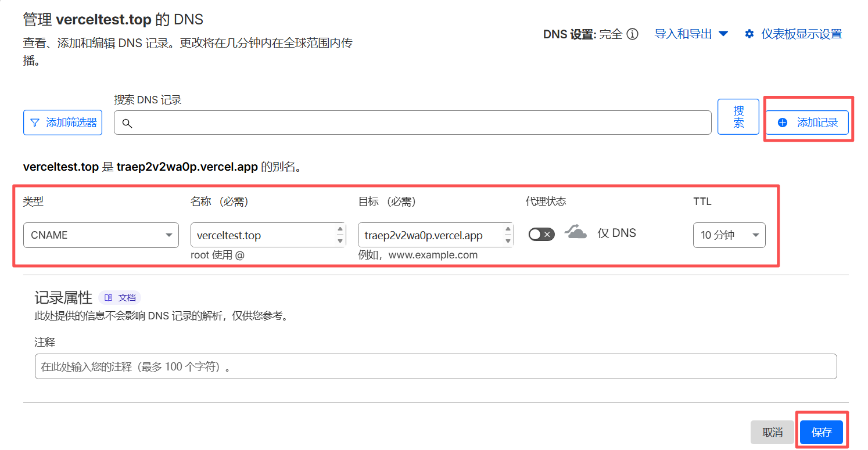
Task: Toggle the 代理状态 proxy switch
Action: 541,234
